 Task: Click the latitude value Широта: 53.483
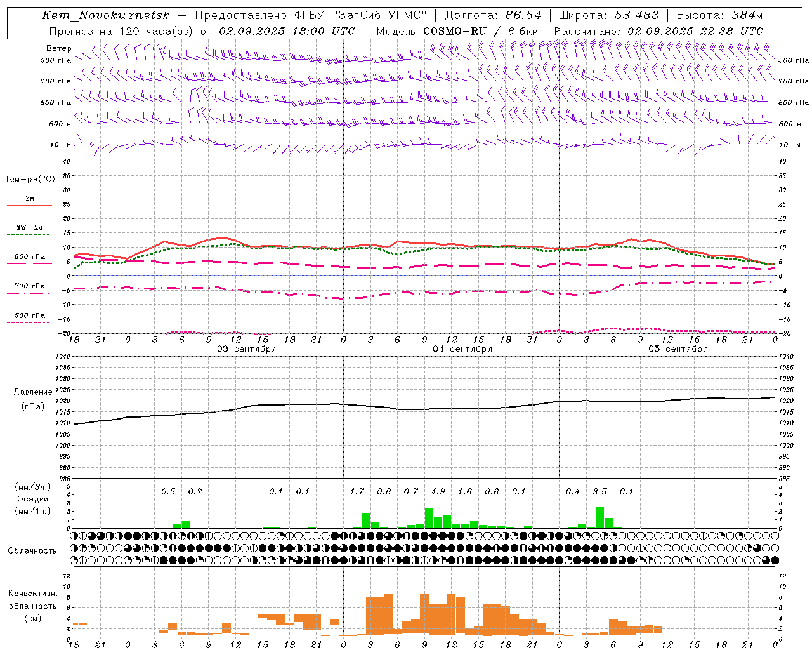(608, 15)
